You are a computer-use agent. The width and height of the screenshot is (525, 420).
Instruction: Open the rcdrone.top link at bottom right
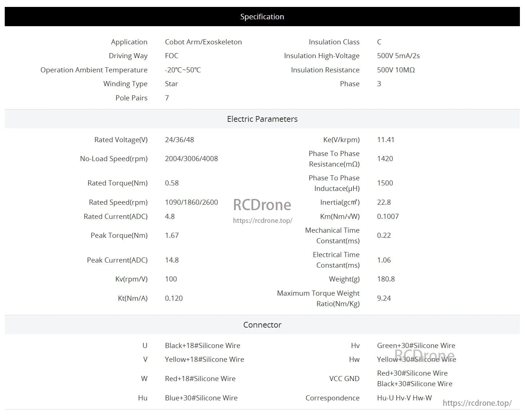(x=477, y=403)
